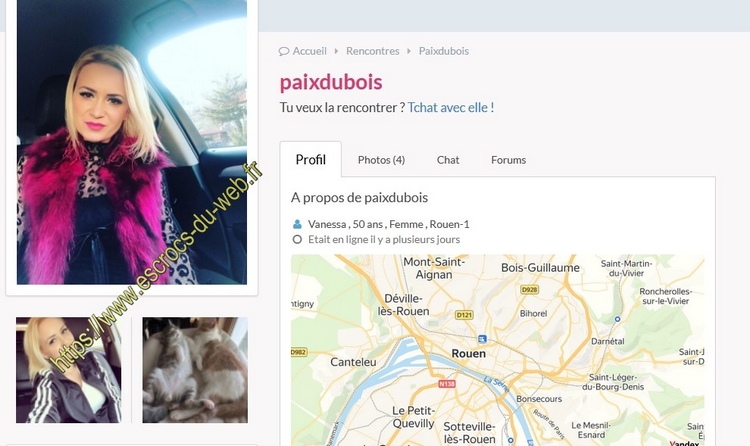Click the train station marker on the map
Image resolution: width=750 pixels, height=446 pixels.
point(482,339)
